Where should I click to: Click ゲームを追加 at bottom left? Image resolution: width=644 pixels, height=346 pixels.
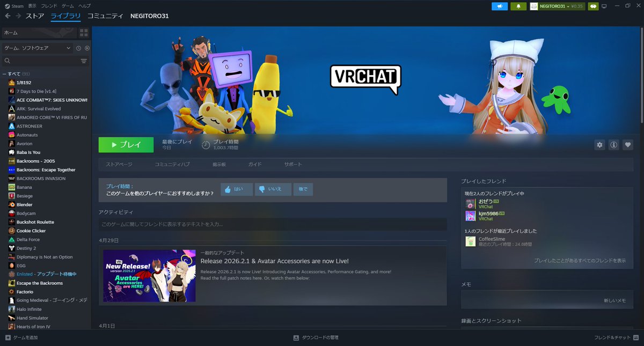pos(21,337)
